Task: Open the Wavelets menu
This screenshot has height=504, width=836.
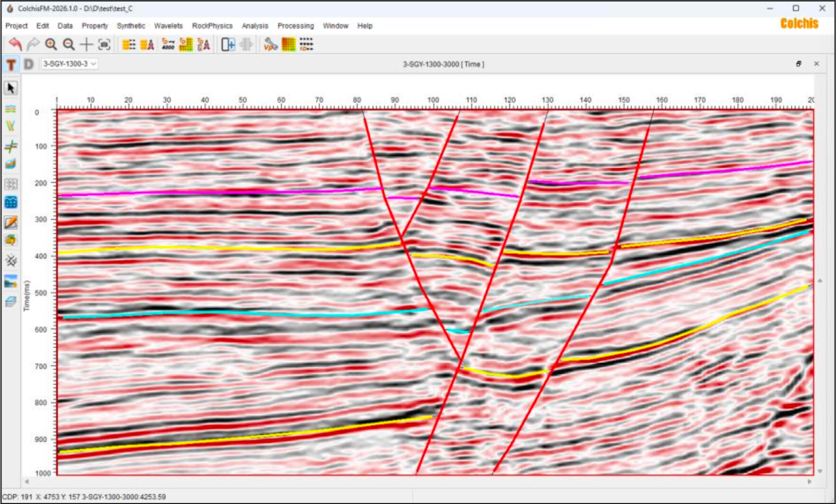Action: [168, 26]
